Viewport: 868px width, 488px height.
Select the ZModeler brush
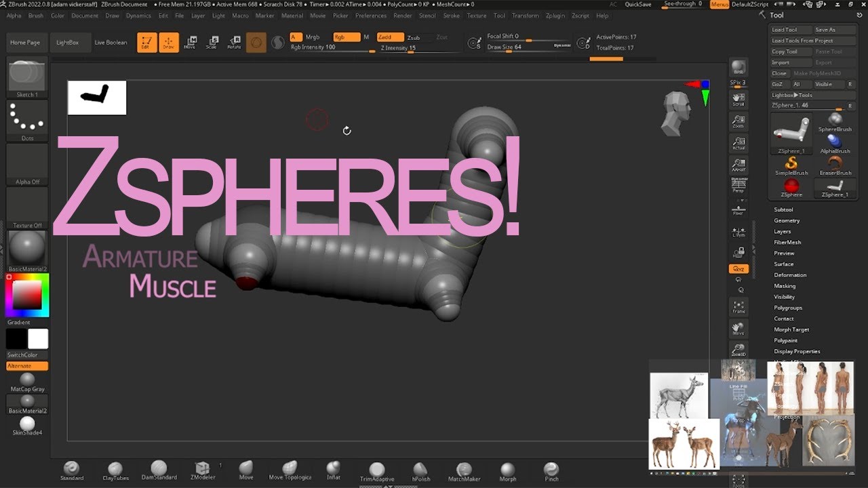[x=202, y=471]
